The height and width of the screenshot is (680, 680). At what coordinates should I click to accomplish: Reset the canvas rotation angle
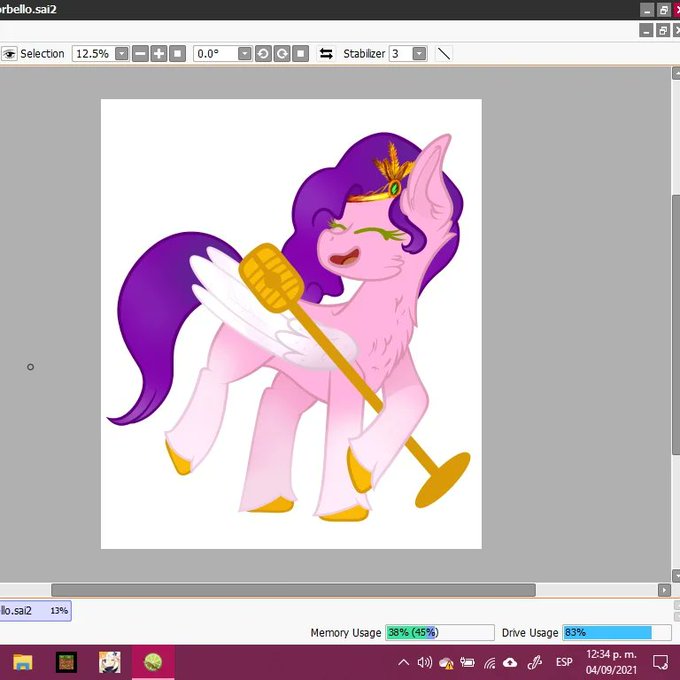click(x=300, y=54)
